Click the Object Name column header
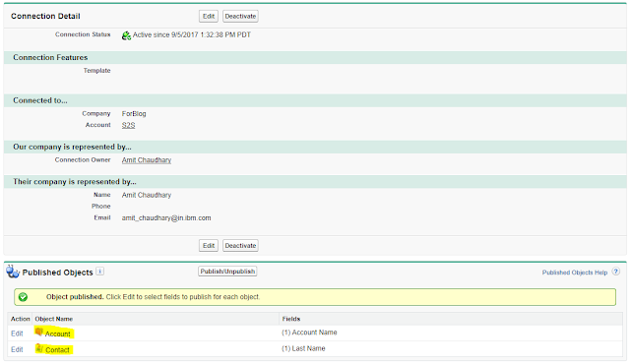The image size is (630, 364). click(x=54, y=319)
